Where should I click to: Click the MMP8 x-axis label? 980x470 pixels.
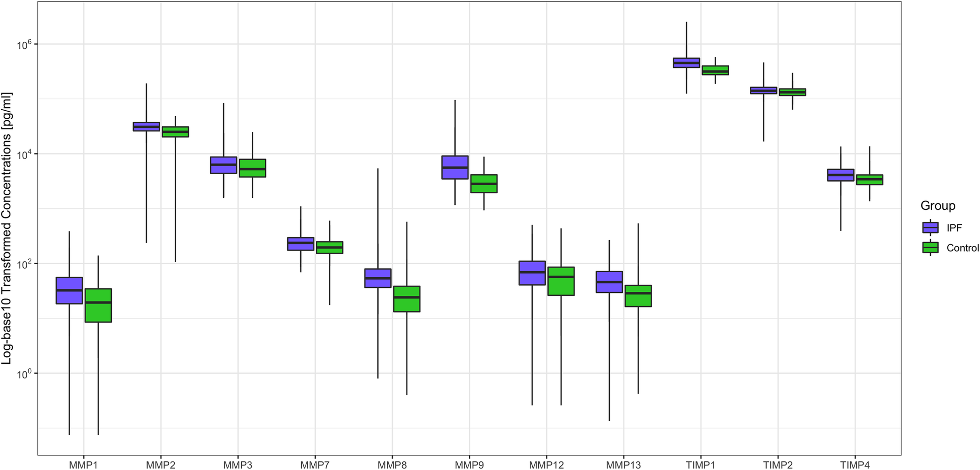click(x=392, y=465)
